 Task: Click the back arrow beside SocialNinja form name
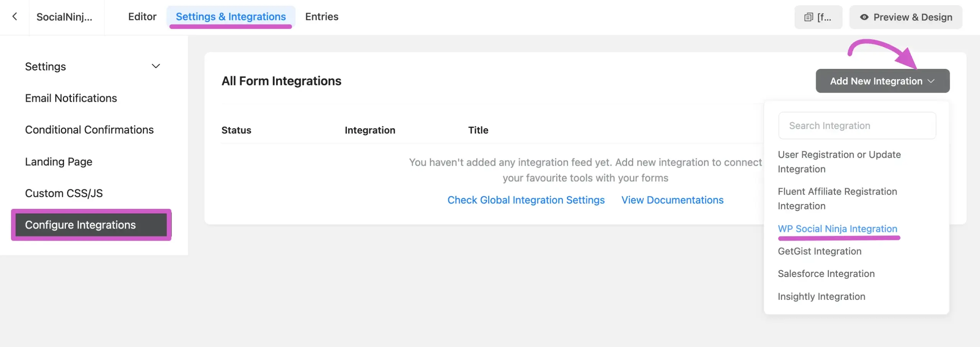[x=15, y=16]
